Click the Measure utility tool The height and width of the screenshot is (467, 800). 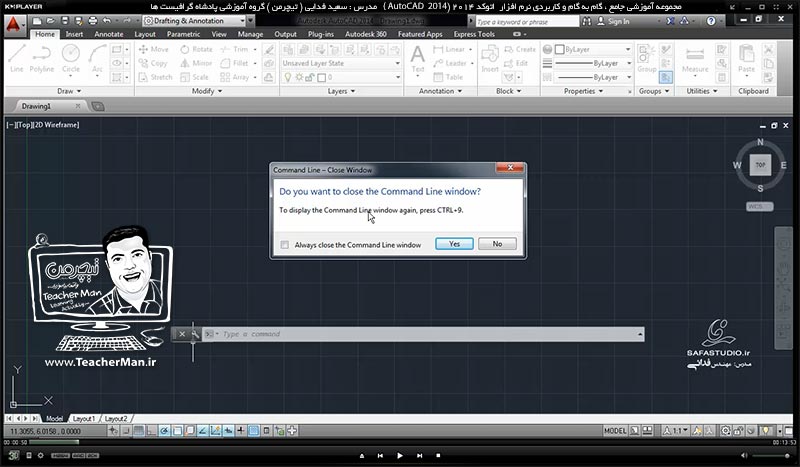coord(695,59)
